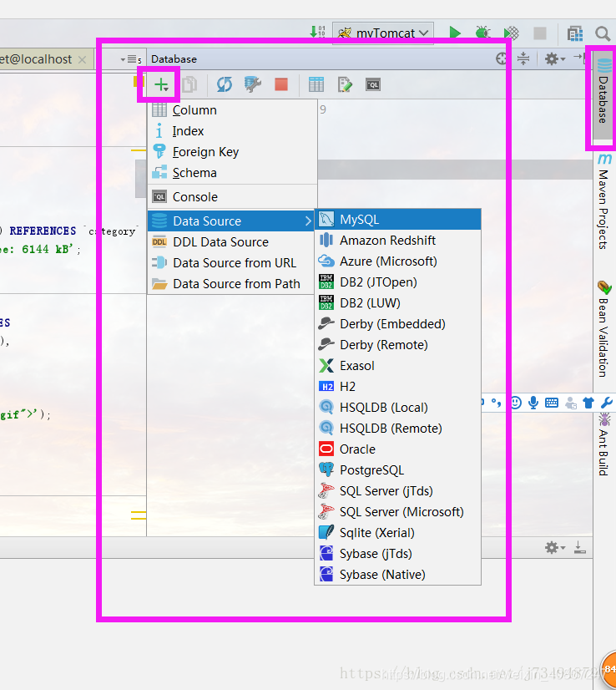This screenshot has width=616, height=690.
Task: Debug myTomcat with the bug icon
Action: point(482,33)
